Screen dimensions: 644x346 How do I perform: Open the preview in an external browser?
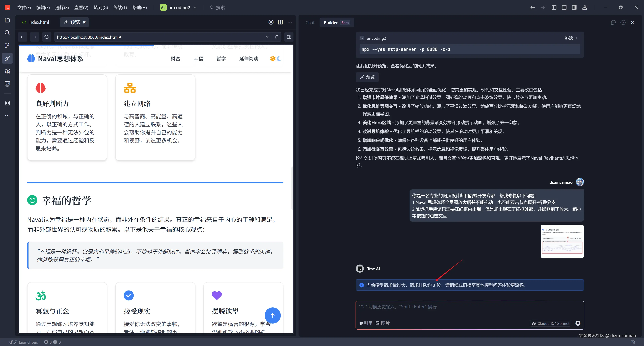(289, 37)
